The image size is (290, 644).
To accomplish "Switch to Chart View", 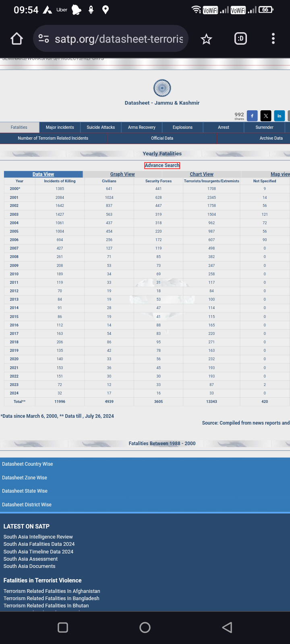I will coord(201,174).
